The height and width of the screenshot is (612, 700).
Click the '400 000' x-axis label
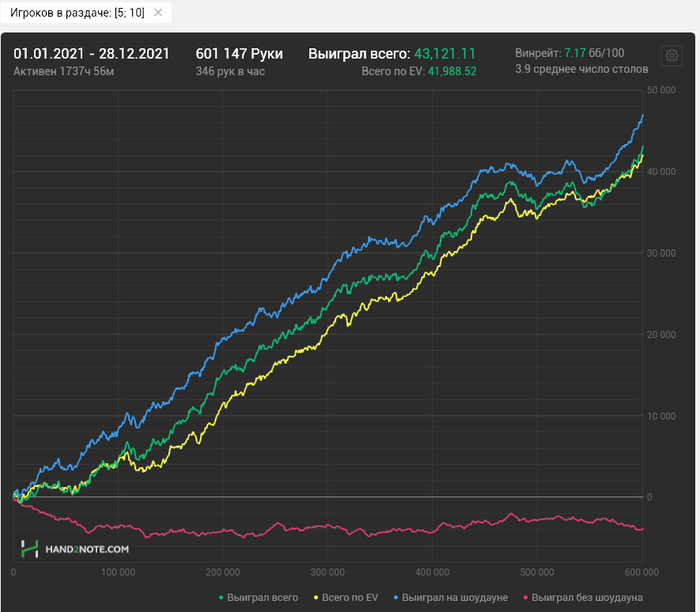[x=432, y=572]
